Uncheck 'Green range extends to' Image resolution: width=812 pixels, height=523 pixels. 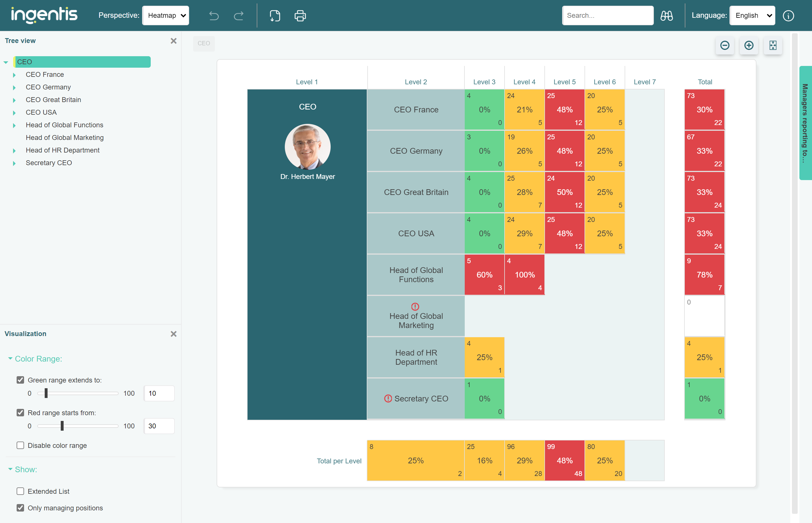point(20,380)
